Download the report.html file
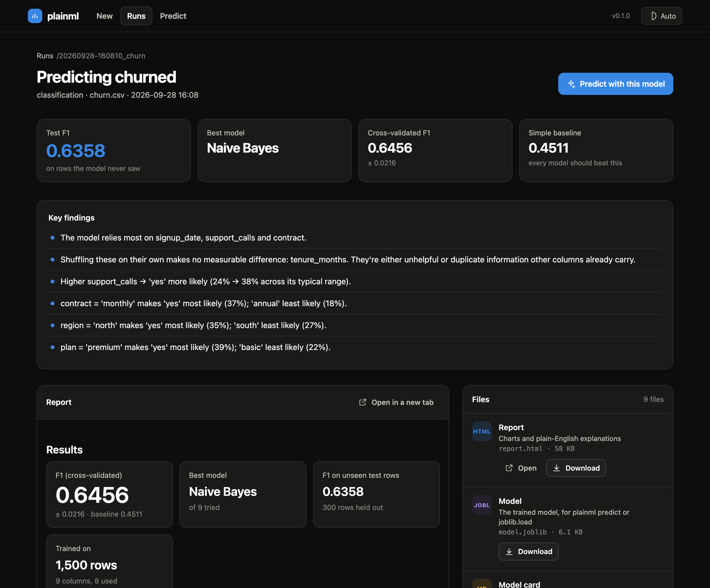 coord(576,468)
